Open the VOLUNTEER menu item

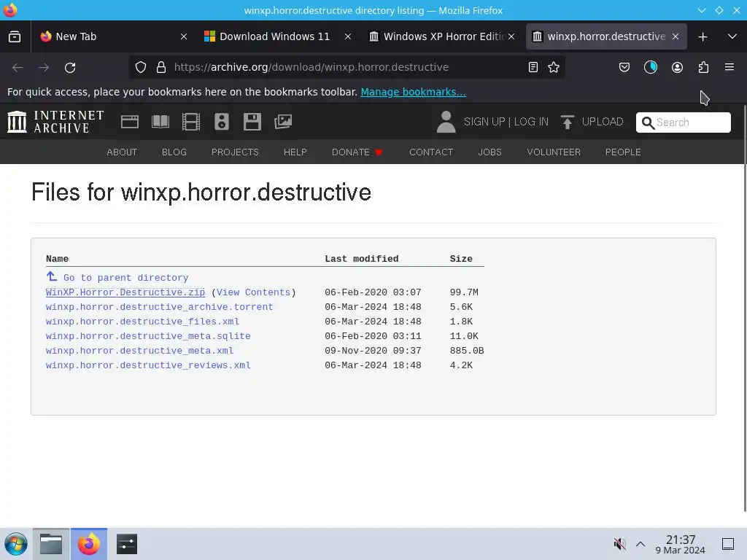point(554,152)
